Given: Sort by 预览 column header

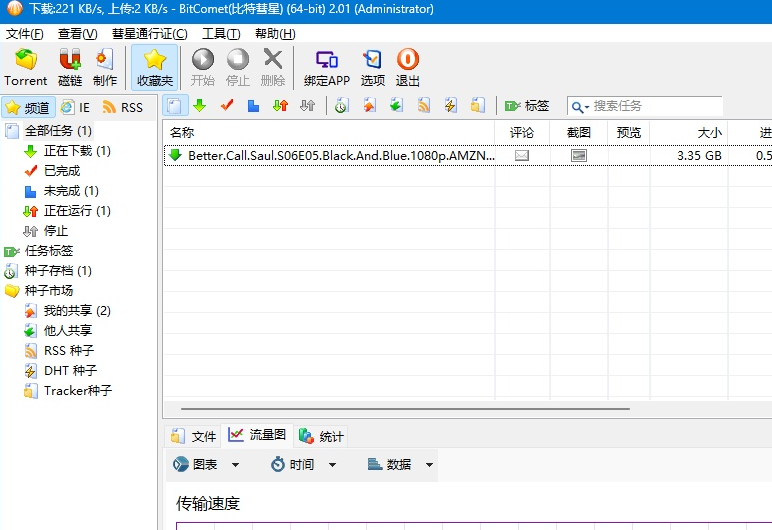Looking at the screenshot, I should coord(629,132).
